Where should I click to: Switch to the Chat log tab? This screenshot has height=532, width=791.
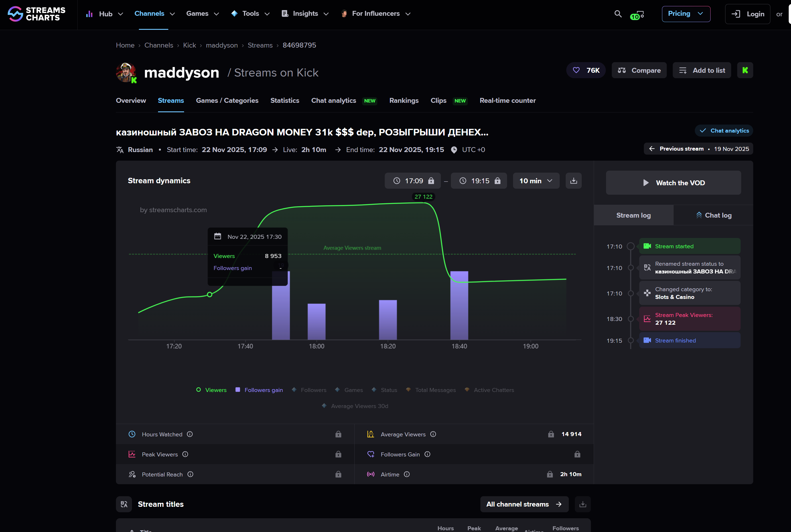713,215
